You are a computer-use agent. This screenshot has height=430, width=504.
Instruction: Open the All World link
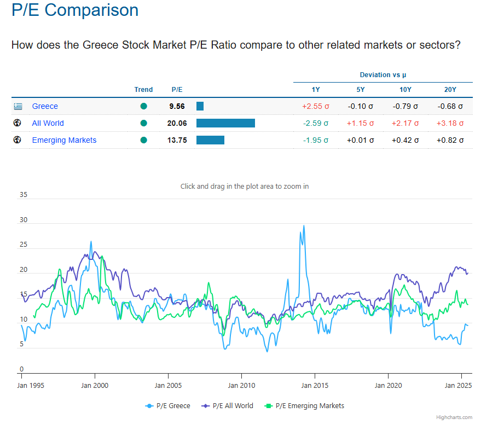coord(48,123)
